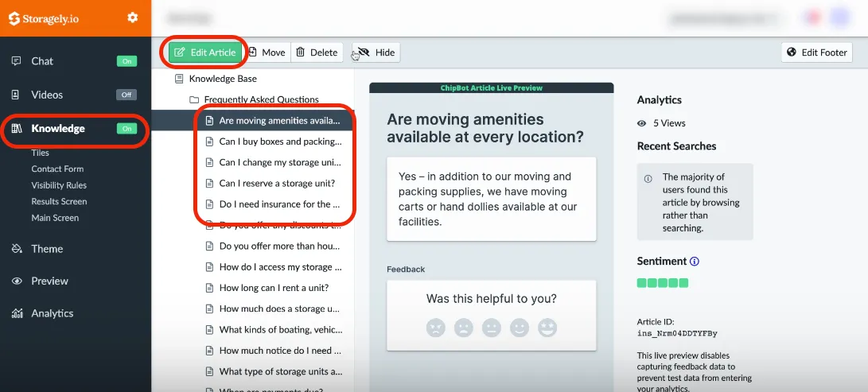The image size is (868, 392).
Task: Go to Results Screen submenu
Action: coord(59,201)
